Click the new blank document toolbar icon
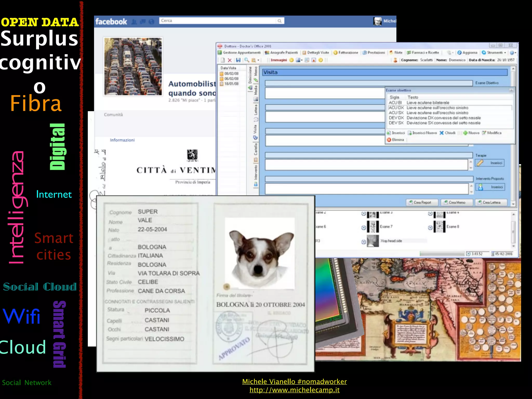532x399 pixels. [x=223, y=60]
